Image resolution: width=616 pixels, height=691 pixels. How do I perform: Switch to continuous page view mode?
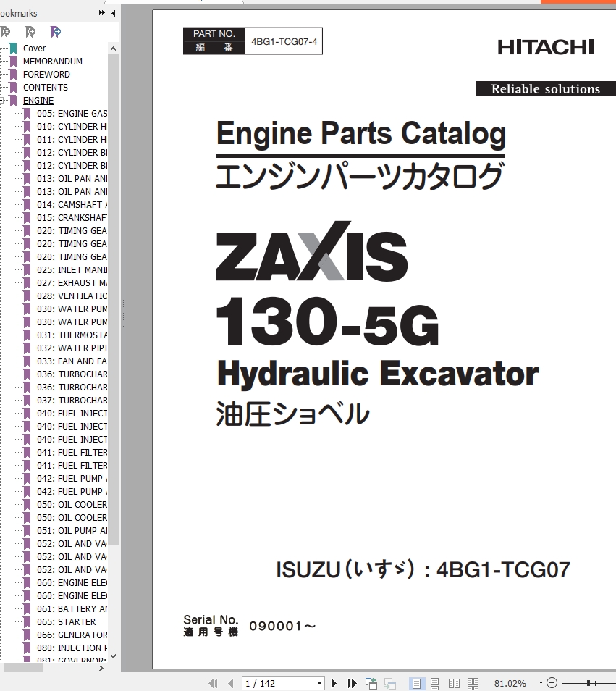pos(434,683)
